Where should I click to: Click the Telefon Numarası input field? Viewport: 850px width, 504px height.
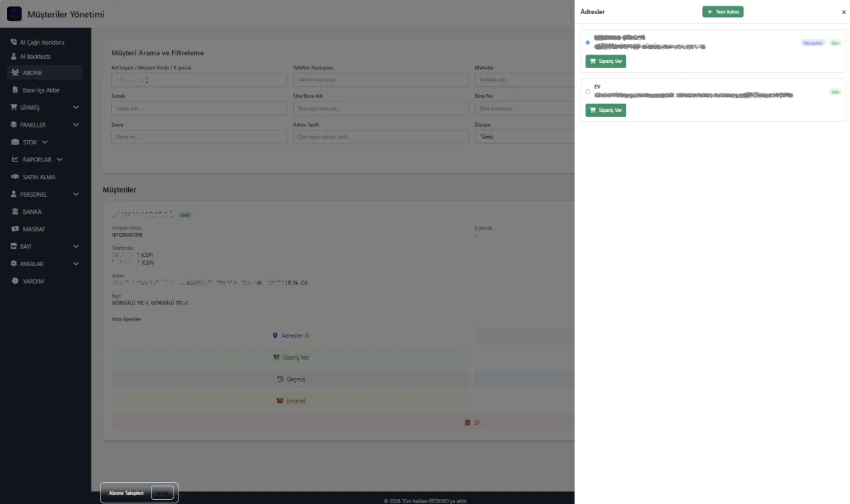point(381,80)
